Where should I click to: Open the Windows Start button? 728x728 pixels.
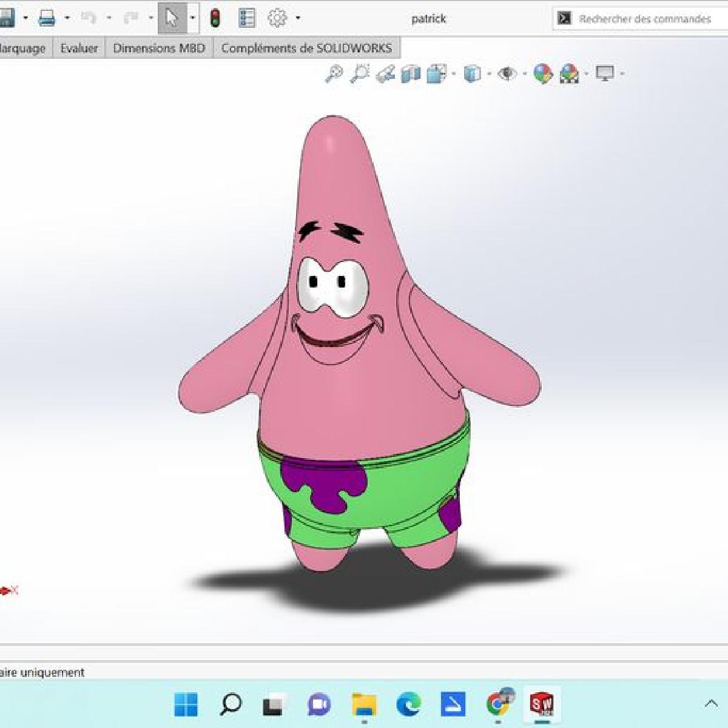186,705
